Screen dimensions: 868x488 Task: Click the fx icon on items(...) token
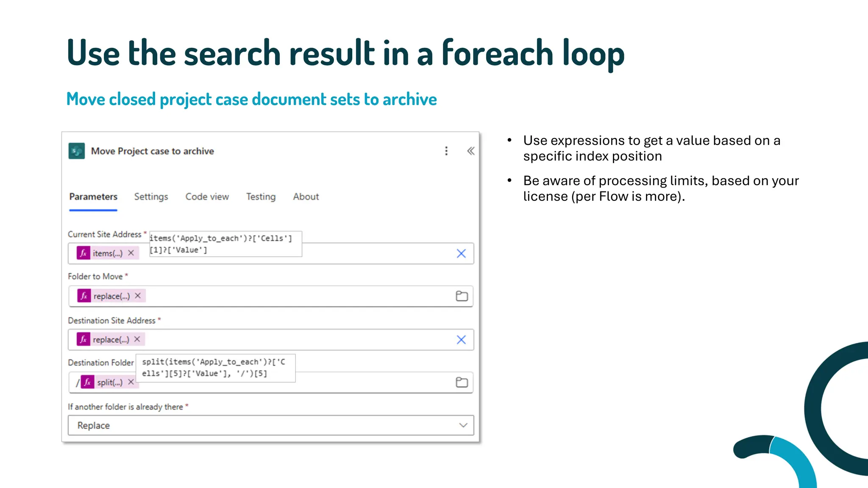pos(83,253)
